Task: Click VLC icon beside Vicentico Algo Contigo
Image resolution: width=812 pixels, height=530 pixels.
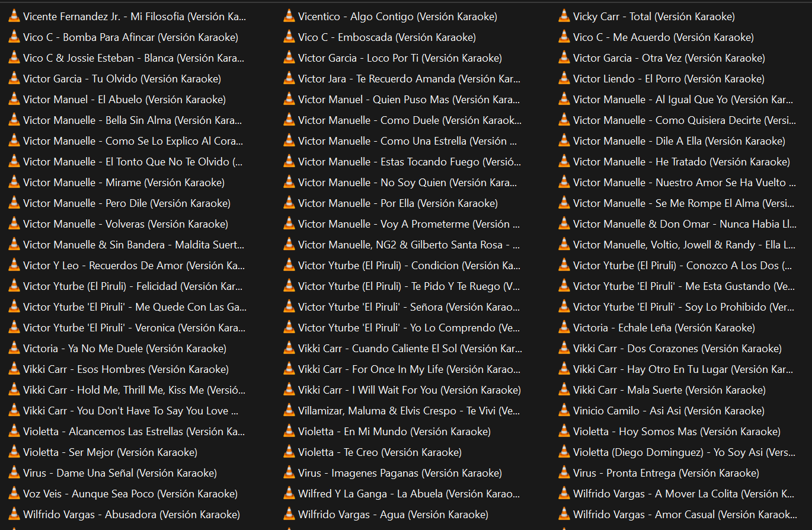Action: point(289,16)
